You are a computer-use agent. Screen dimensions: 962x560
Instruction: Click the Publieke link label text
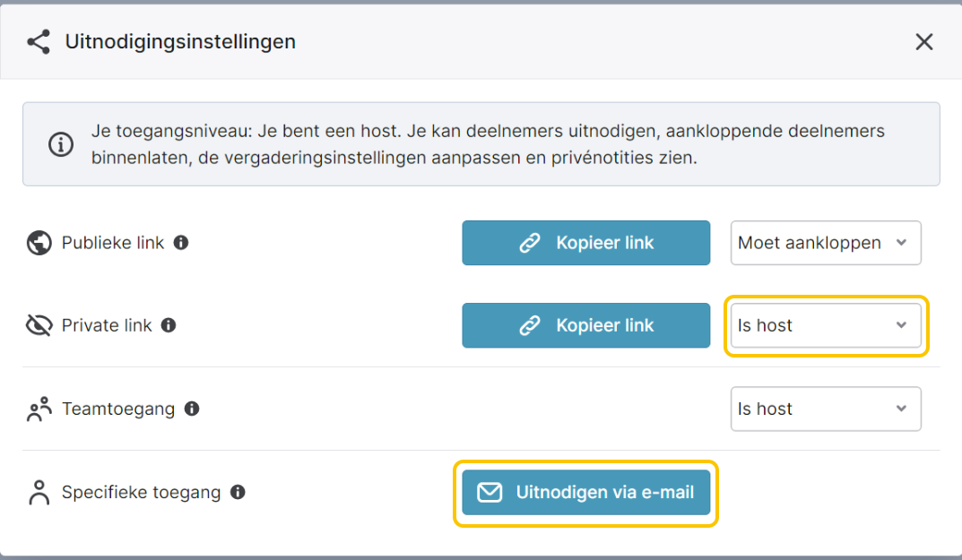pyautogui.click(x=113, y=243)
